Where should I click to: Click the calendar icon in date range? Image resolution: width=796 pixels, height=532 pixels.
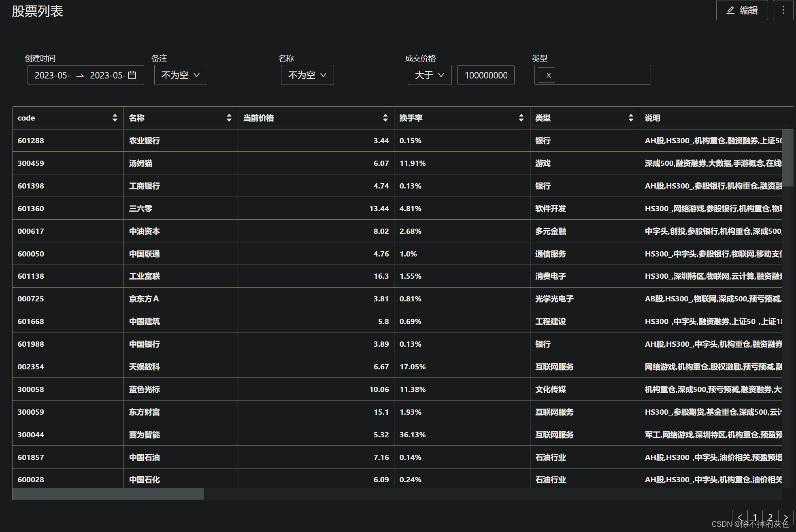tap(132, 75)
